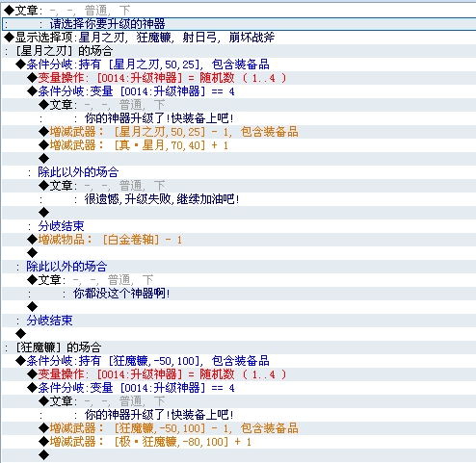This screenshot has height=463, width=476.
Task: Select 条件分歧:持有 [星月之刃,50,25] row
Action: pos(239,64)
